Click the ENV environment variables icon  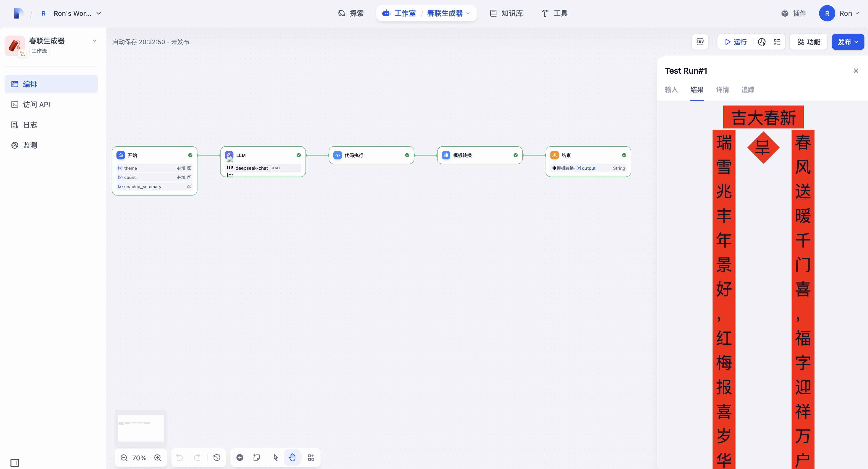[x=700, y=42]
